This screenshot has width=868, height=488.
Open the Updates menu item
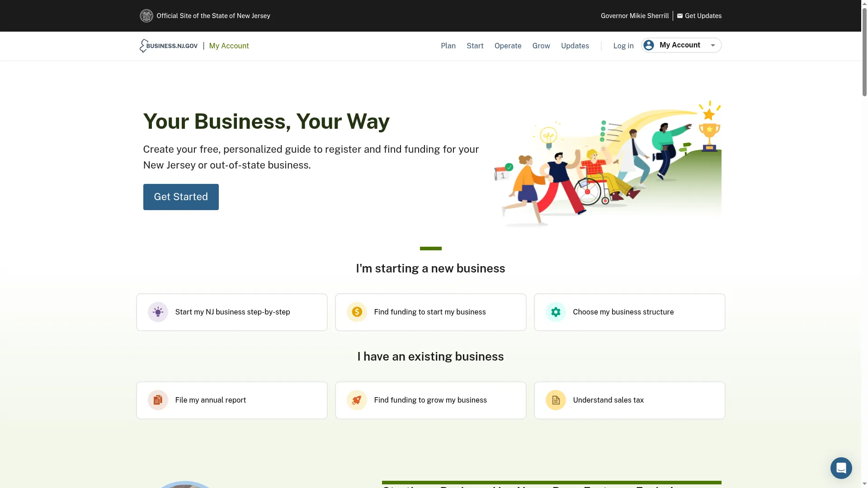tap(575, 46)
